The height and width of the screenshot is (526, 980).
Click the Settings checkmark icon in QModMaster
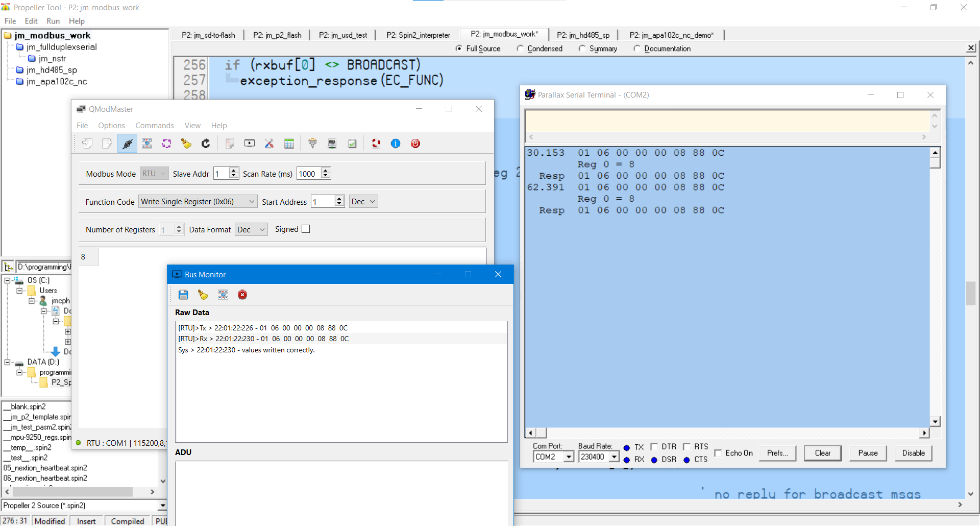coord(352,144)
